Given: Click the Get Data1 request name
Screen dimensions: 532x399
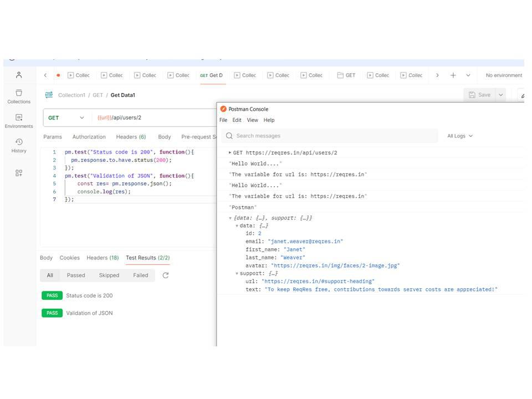Looking at the screenshot, I should [123, 95].
